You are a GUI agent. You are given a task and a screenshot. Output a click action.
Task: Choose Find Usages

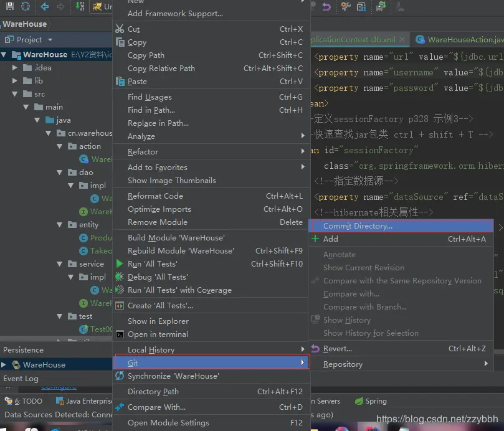(x=212, y=97)
